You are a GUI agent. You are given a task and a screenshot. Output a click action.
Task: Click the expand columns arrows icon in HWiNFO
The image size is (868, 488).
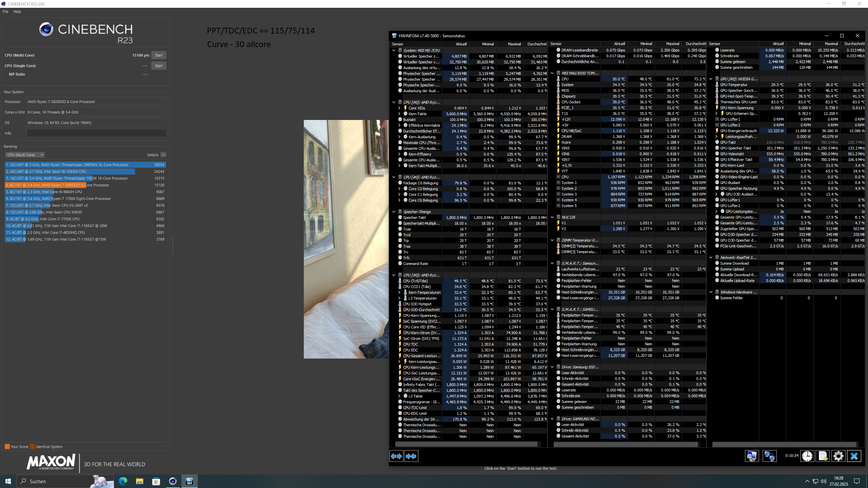click(396, 456)
